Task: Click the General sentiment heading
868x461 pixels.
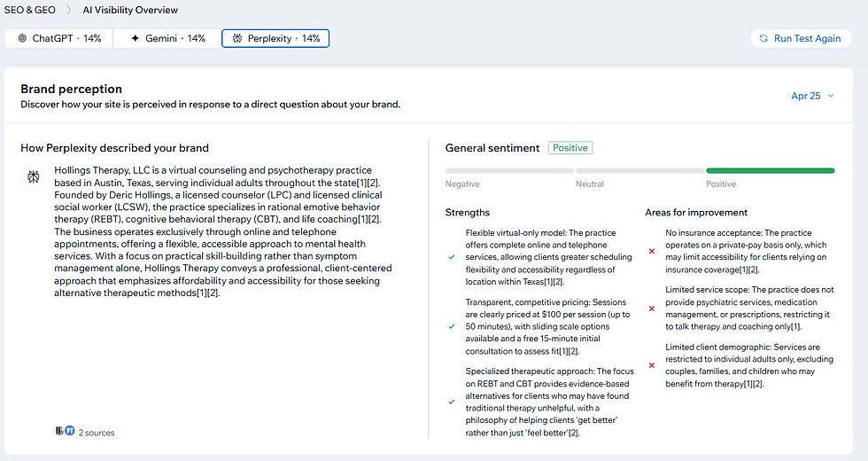Action: coord(492,148)
